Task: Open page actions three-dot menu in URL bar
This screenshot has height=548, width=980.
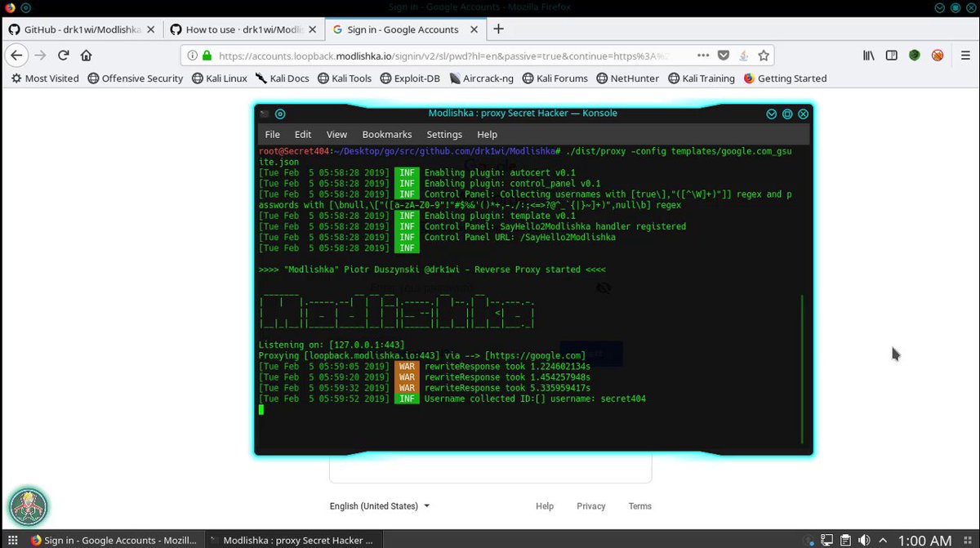Action: (703, 56)
